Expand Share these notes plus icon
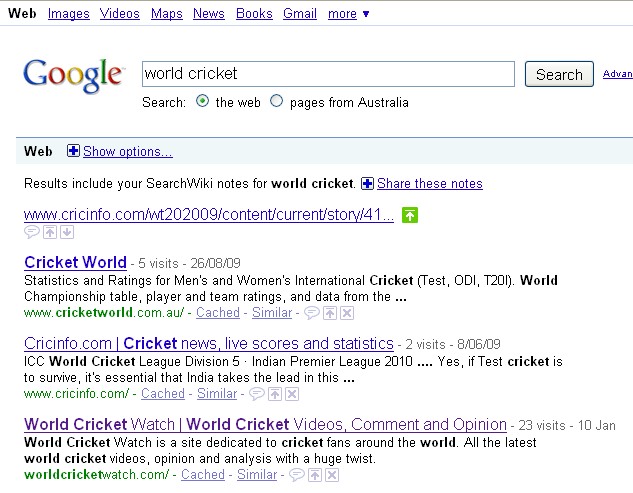Image resolution: width=633 pixels, height=493 pixels. 367,184
